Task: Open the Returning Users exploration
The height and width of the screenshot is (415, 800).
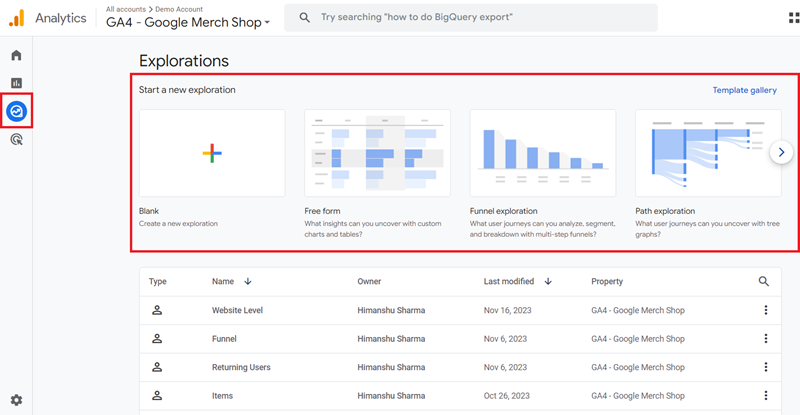Action: point(241,368)
